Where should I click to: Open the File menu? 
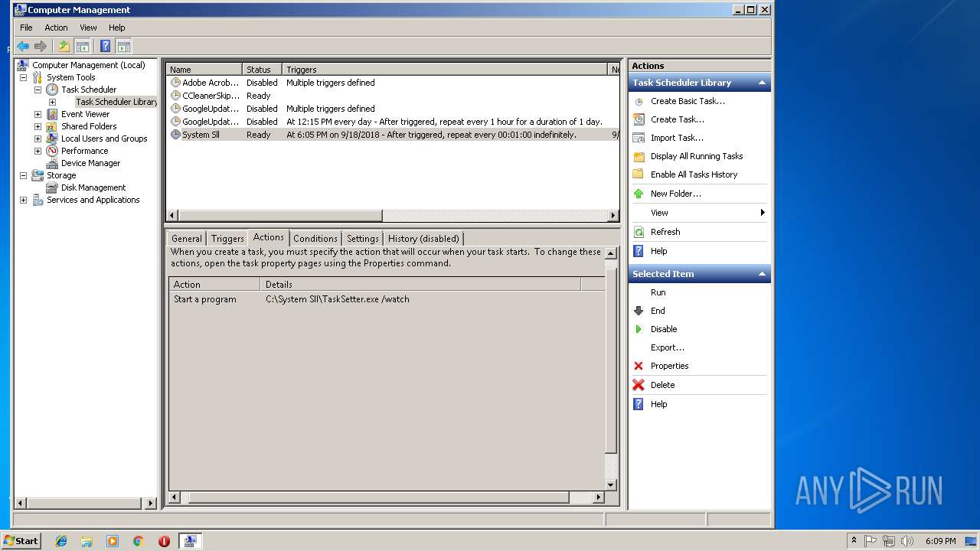(x=26, y=28)
